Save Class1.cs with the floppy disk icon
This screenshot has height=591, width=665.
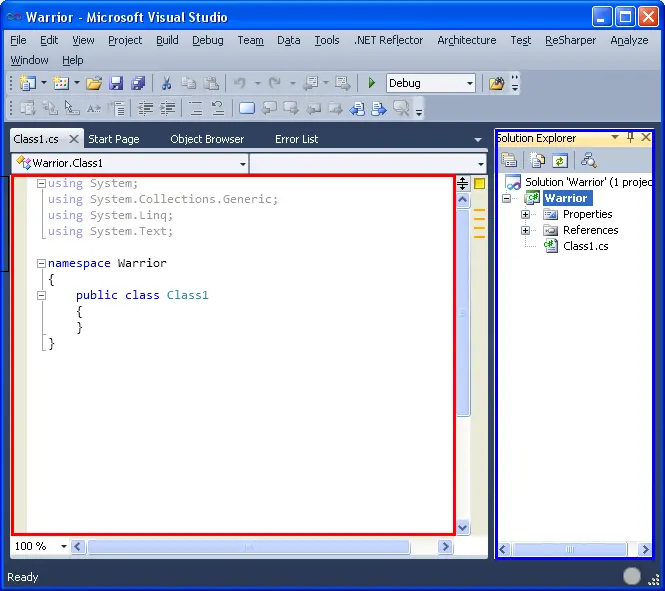point(116,83)
